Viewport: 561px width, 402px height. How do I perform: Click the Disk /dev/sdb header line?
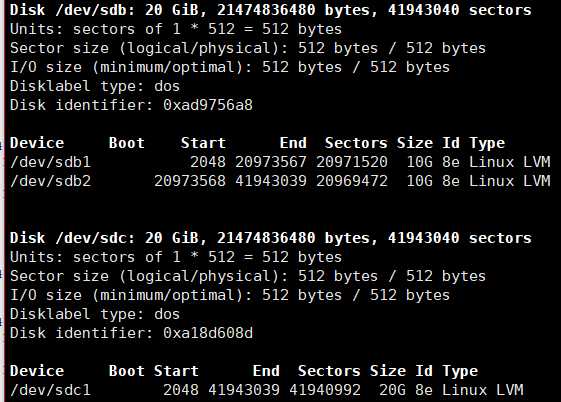coord(270,10)
